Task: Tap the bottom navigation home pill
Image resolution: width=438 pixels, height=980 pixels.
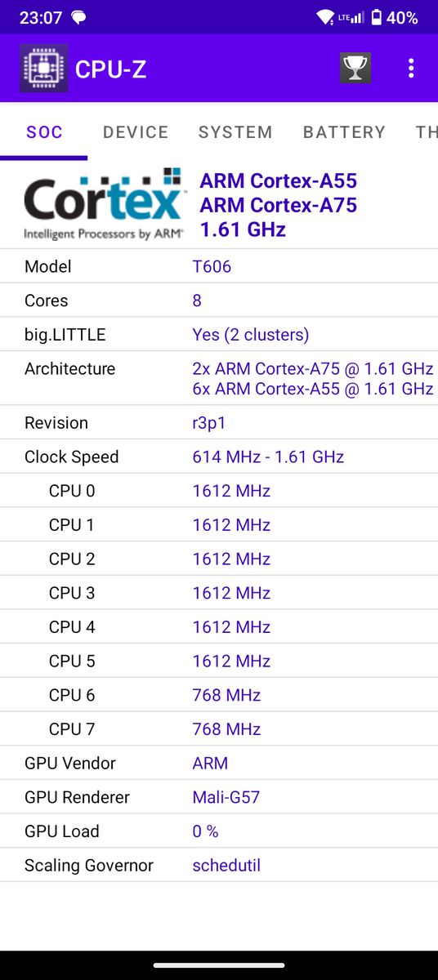Action: [219, 965]
